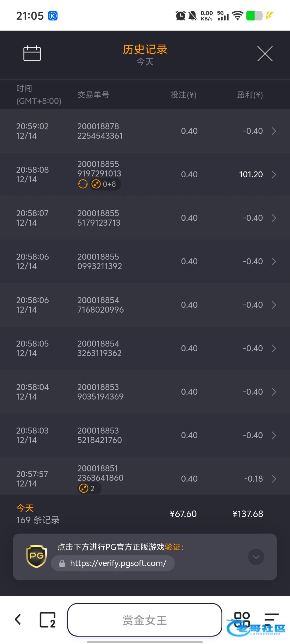The width and height of the screenshot is (290, 644).
Task: Expand the 20:59:02 record details
Action: pyautogui.click(x=274, y=131)
